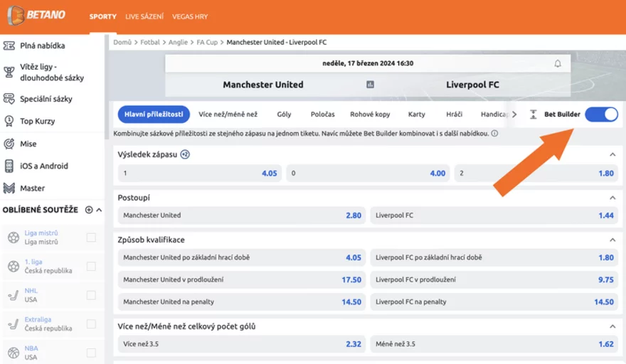The height and width of the screenshot is (364, 626).
Task: Select the Rohové kopy tab
Action: [370, 114]
